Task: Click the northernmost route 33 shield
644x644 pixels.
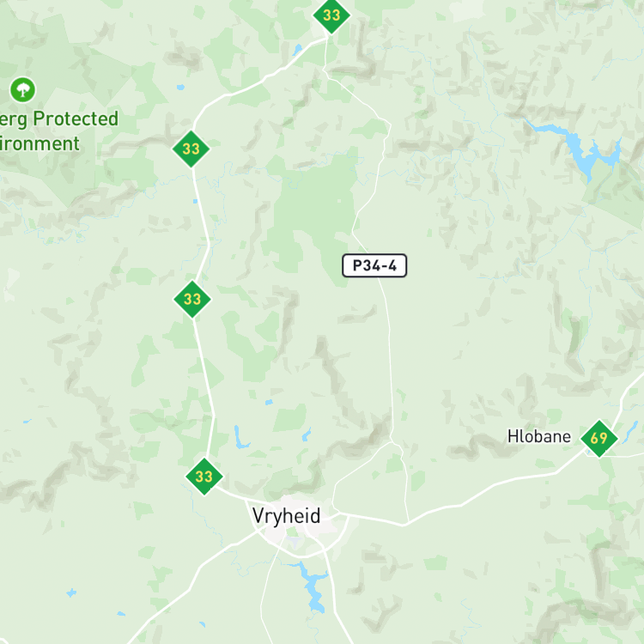Action: coord(331,15)
